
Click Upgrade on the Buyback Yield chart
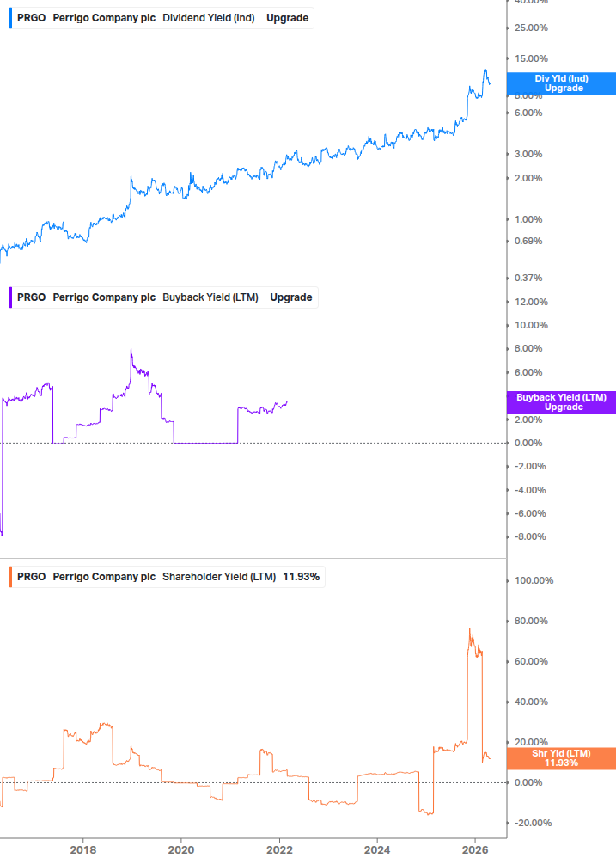pyautogui.click(x=291, y=297)
